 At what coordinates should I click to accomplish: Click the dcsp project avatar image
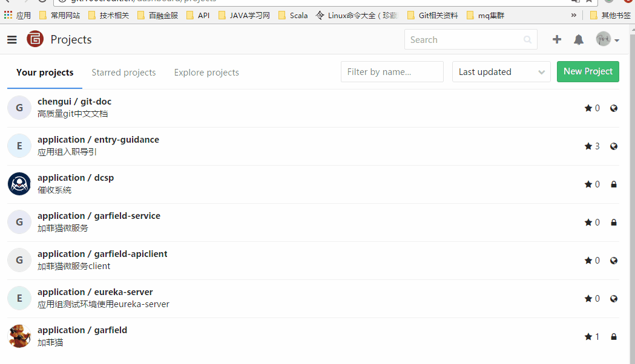tap(19, 184)
